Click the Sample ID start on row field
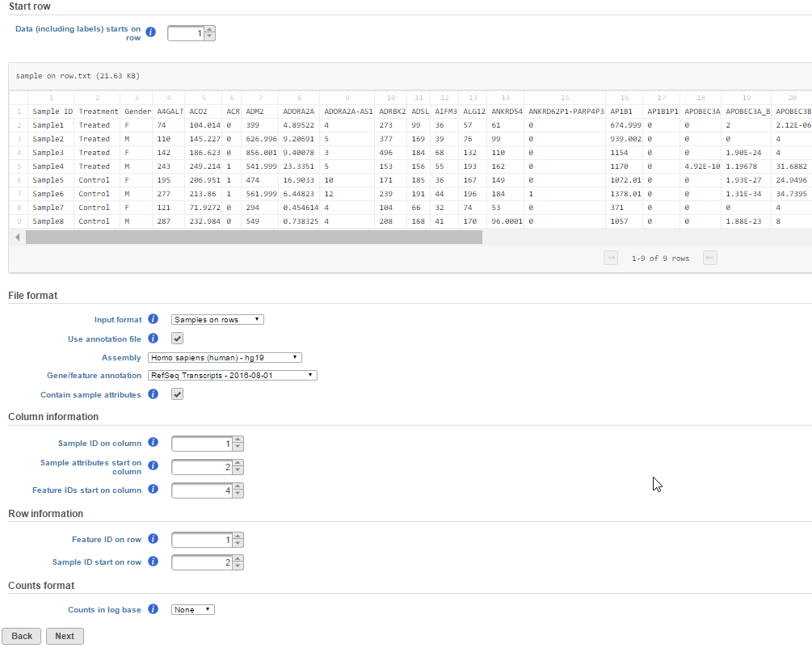812x648 pixels. tap(202, 562)
